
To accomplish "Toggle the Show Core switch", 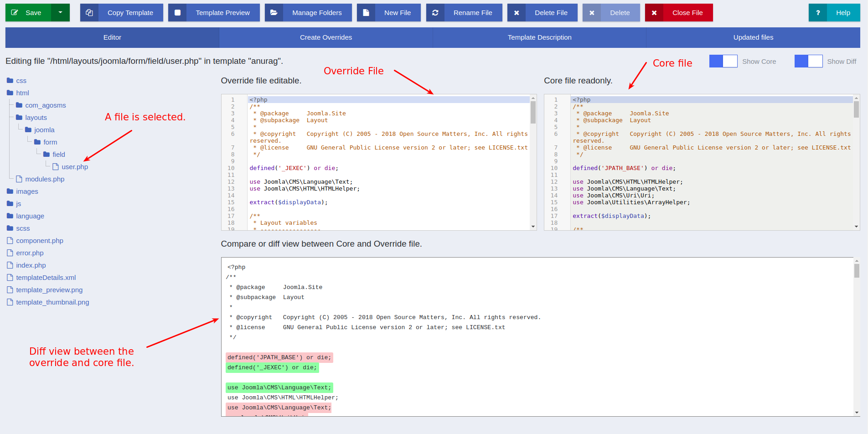I will pos(723,62).
